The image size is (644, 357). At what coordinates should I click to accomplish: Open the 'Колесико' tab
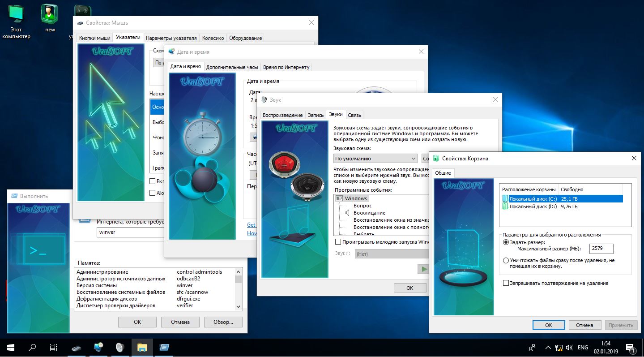[213, 38]
